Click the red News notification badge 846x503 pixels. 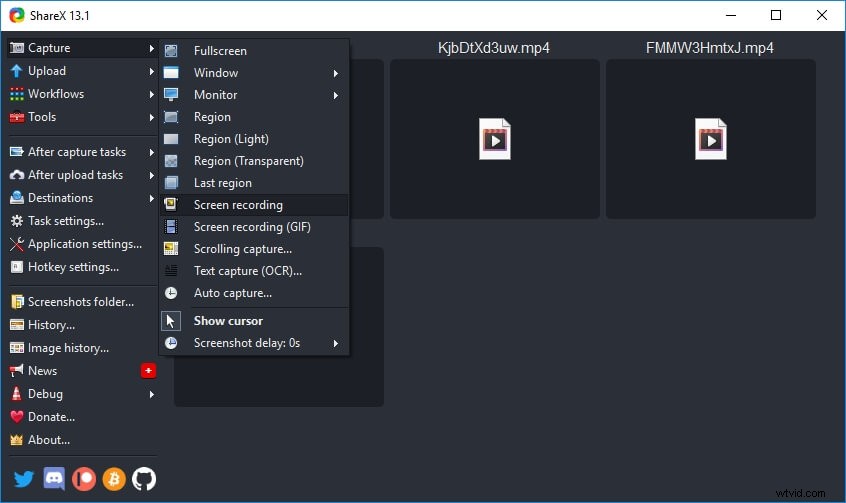point(149,371)
